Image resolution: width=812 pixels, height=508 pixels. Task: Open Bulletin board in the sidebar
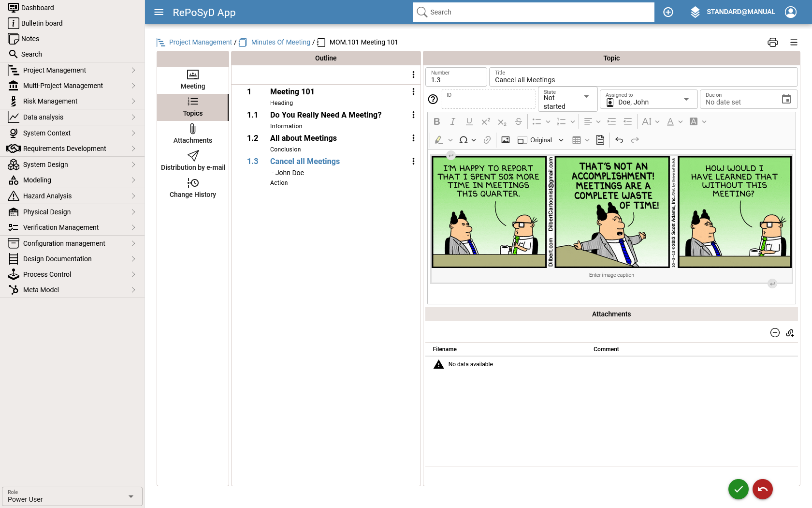72,23
